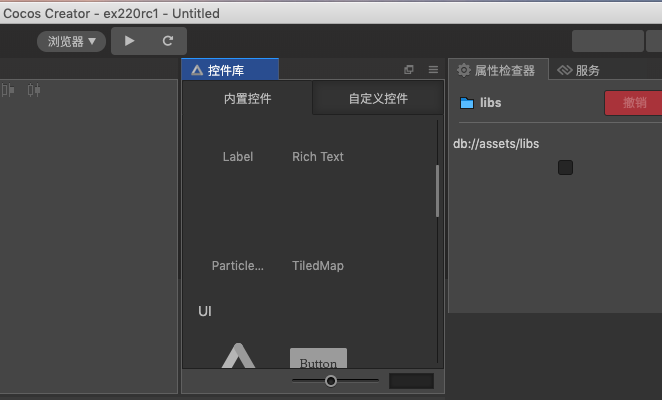Click the Button control thumbnail

pos(318,360)
